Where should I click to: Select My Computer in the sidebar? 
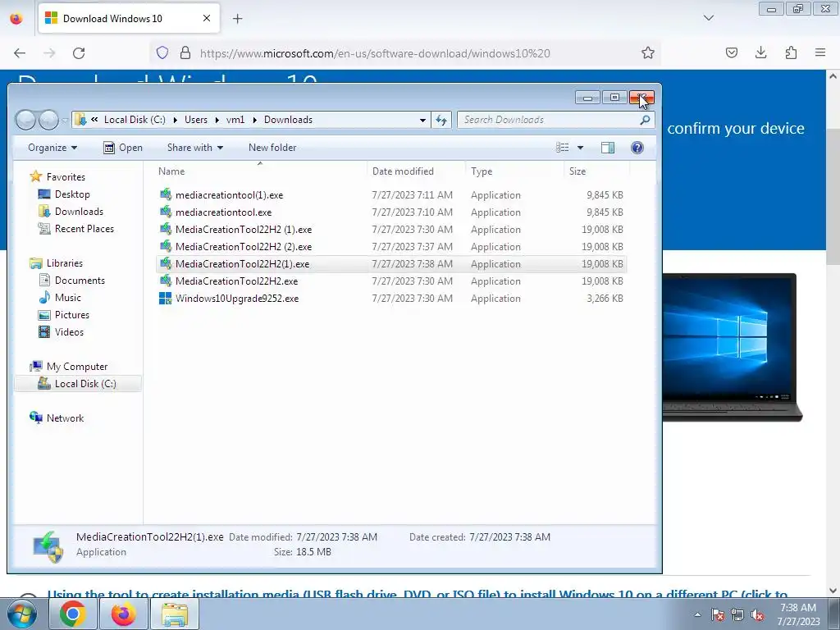tap(76, 367)
